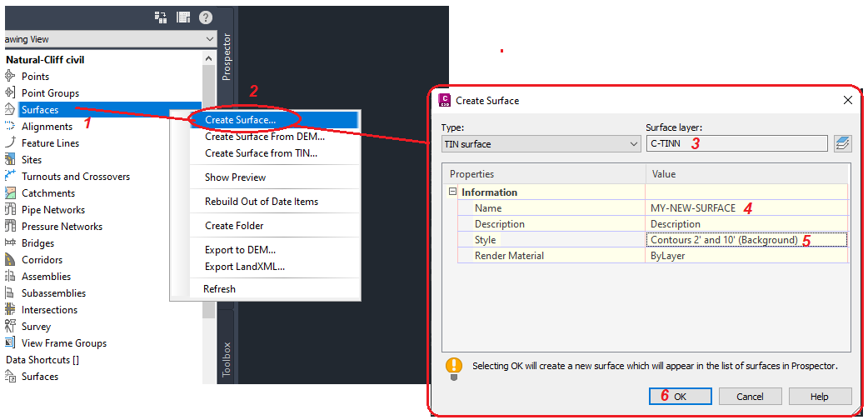Click the Civil 3D app icon in dialog title
Viewport: 868px width, 420px height.
pyautogui.click(x=444, y=100)
